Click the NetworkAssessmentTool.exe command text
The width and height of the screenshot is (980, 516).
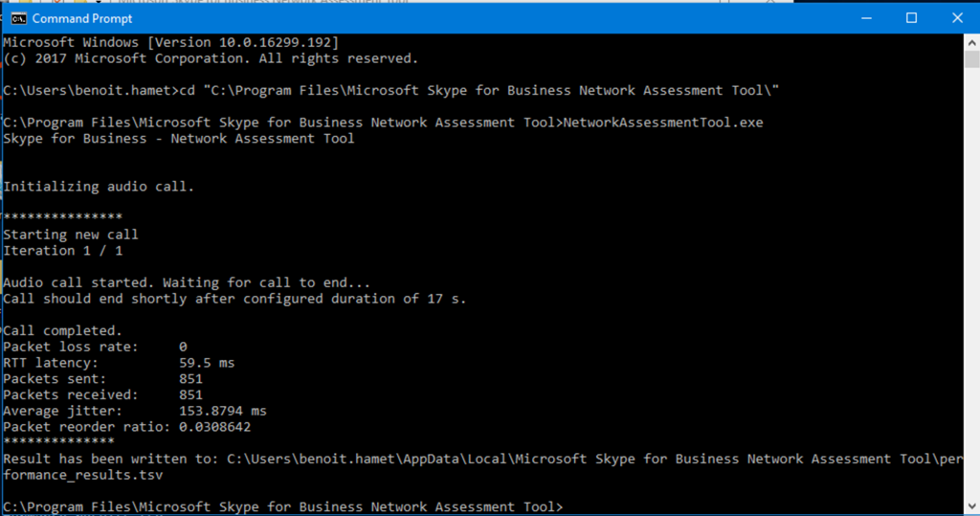tap(662, 123)
